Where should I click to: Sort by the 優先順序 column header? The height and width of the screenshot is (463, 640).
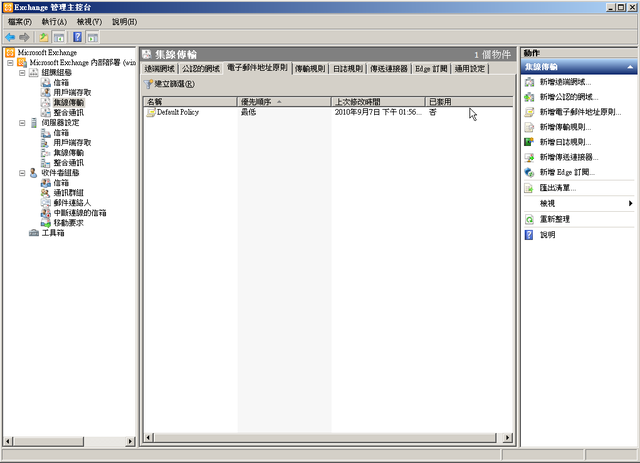coord(284,102)
